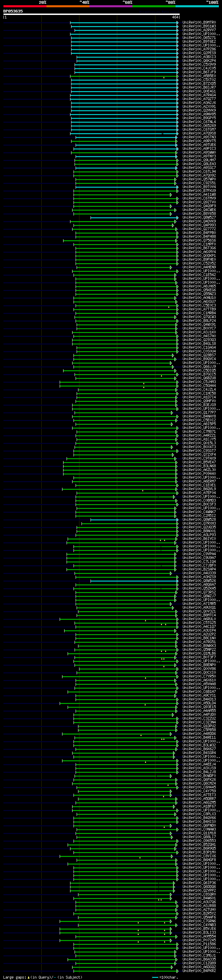Click the purple ~60% identity color band
Image resolution: width=222 pixels, height=980 pixels.
click(x=111, y=6)
